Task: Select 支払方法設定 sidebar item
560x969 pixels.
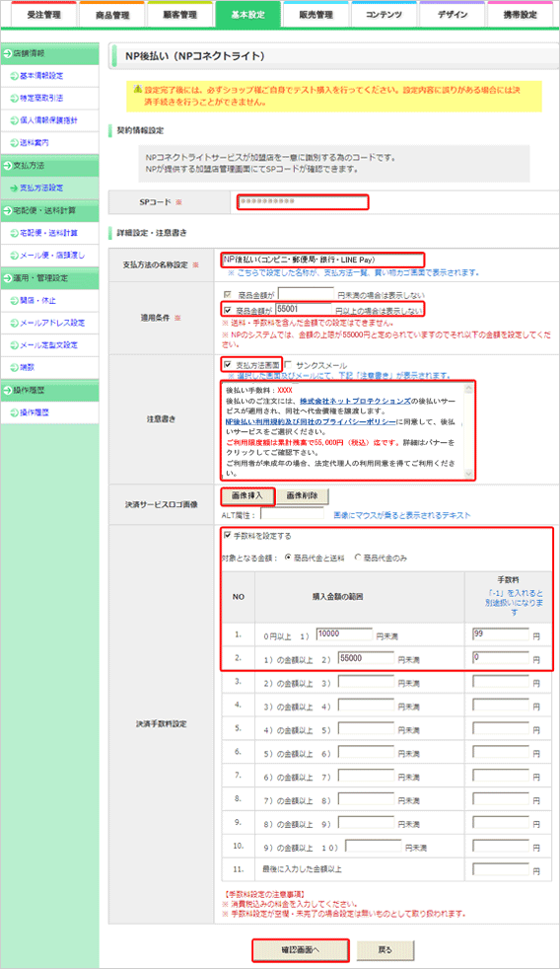Action: coord(41,187)
